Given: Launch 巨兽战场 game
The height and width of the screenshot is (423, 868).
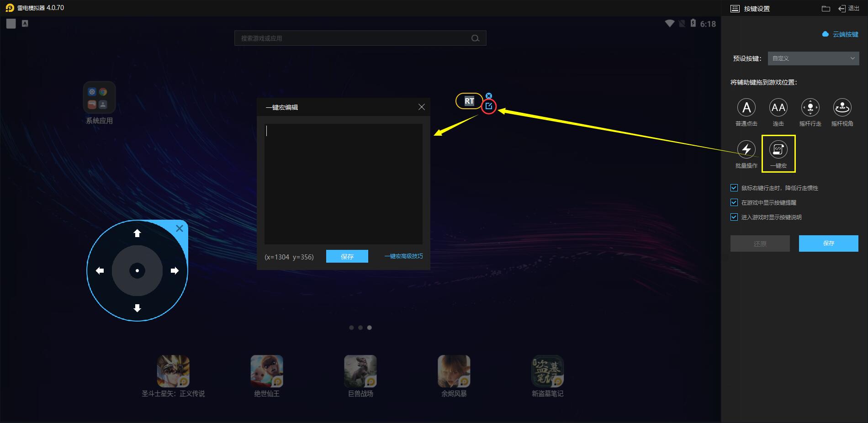Looking at the screenshot, I should coord(360,371).
